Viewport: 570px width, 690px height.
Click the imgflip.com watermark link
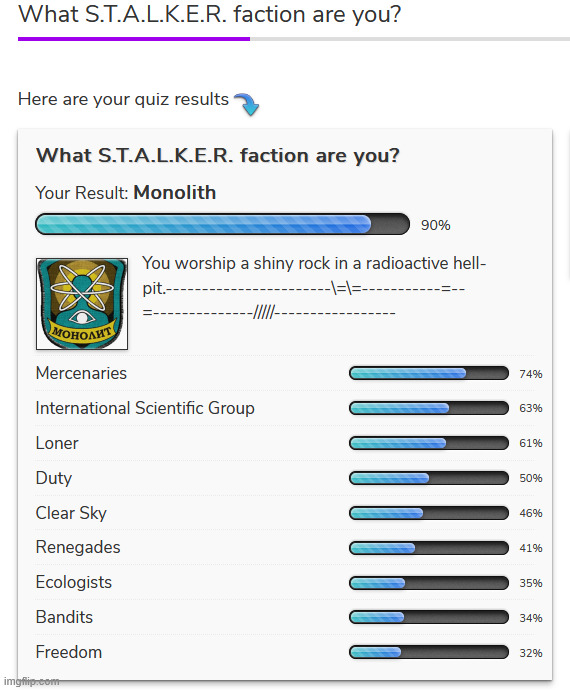(31, 682)
